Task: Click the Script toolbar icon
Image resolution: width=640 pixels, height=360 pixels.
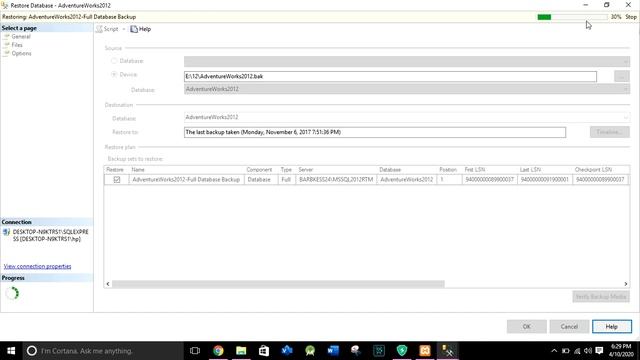Action: pos(99,29)
